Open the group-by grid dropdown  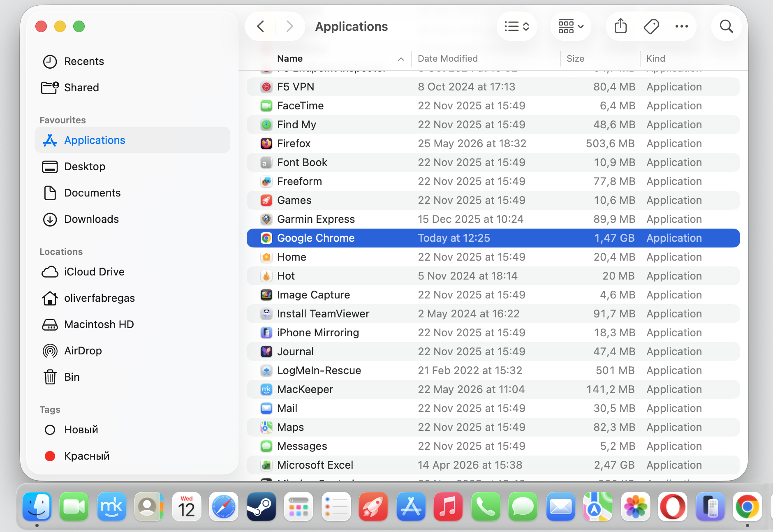click(x=571, y=27)
